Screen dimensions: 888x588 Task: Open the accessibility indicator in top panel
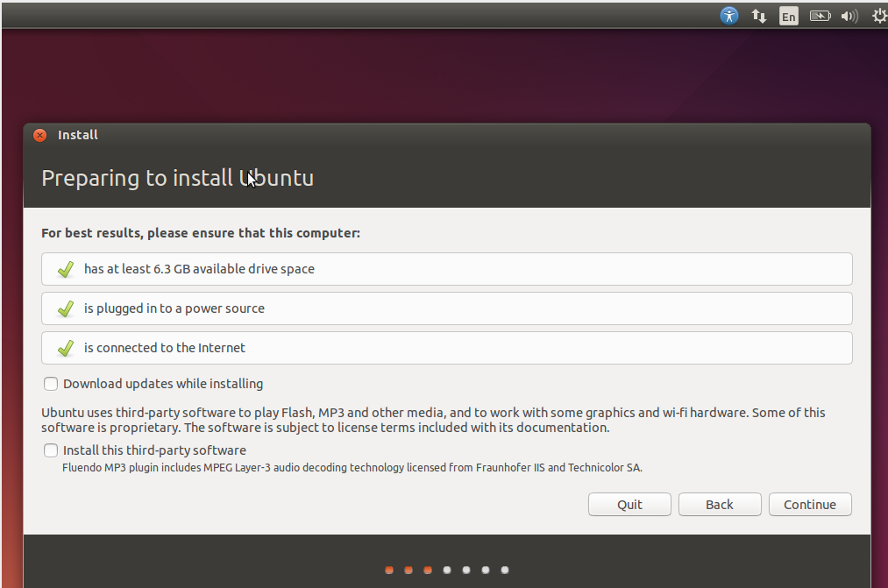tap(729, 15)
